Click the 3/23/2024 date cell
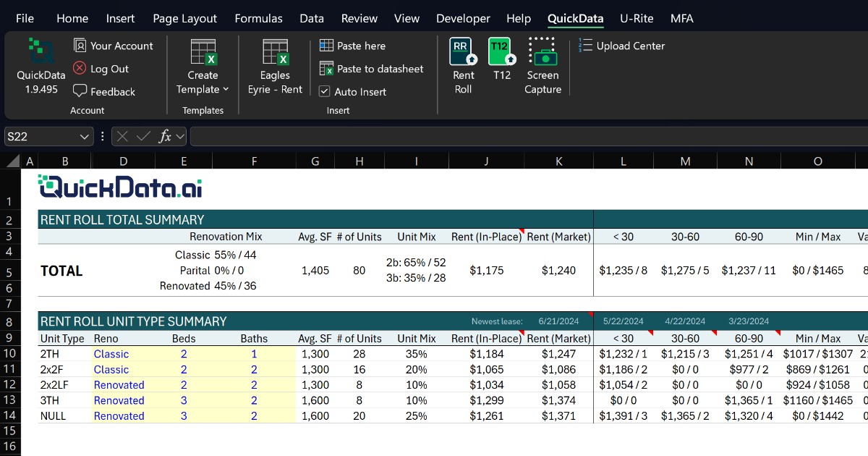 pyautogui.click(x=749, y=321)
